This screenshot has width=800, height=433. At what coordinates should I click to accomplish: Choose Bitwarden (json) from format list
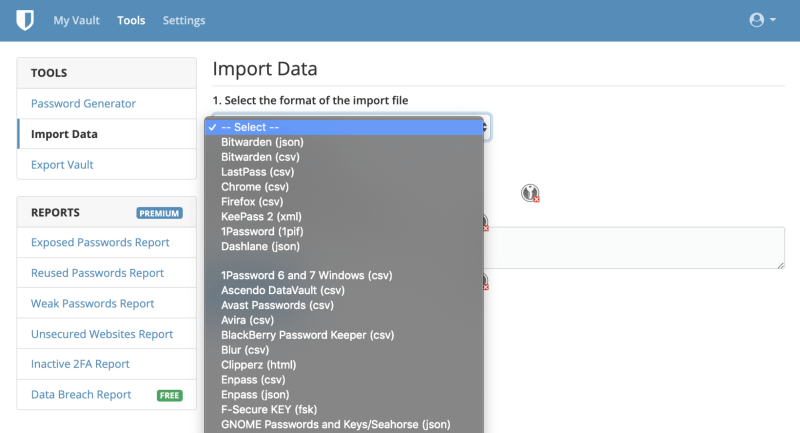261,142
